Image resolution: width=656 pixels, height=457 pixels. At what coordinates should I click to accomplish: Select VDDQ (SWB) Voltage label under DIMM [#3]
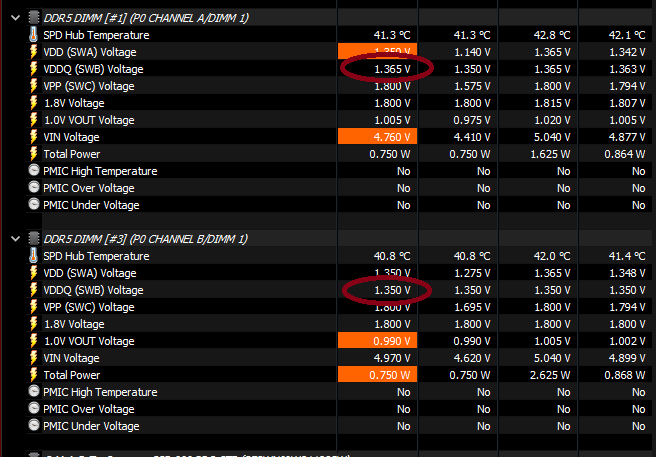93,290
